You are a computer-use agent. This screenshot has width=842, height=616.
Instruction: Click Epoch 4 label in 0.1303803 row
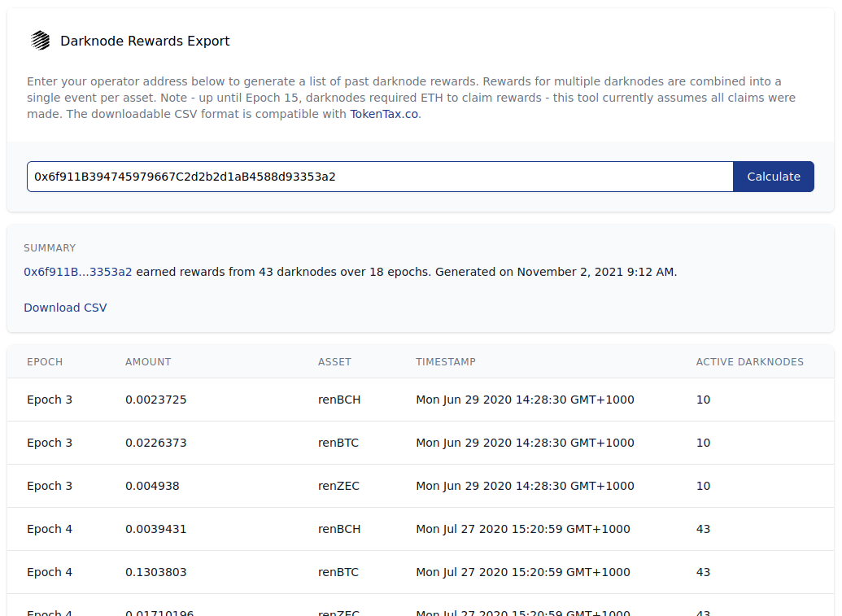tap(50, 572)
